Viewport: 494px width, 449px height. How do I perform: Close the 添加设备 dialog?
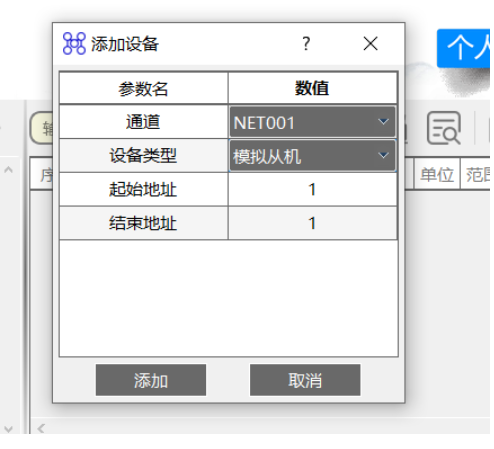(370, 44)
